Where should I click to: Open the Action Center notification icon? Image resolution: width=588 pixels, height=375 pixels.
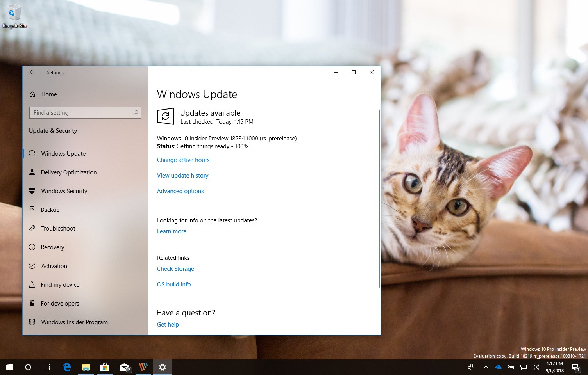point(576,367)
